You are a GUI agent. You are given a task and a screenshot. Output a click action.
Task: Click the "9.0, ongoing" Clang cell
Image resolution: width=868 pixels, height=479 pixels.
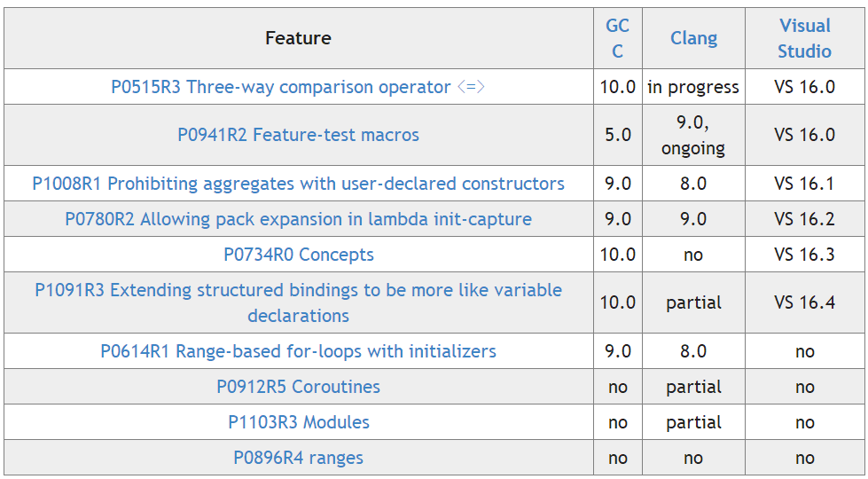point(693,135)
